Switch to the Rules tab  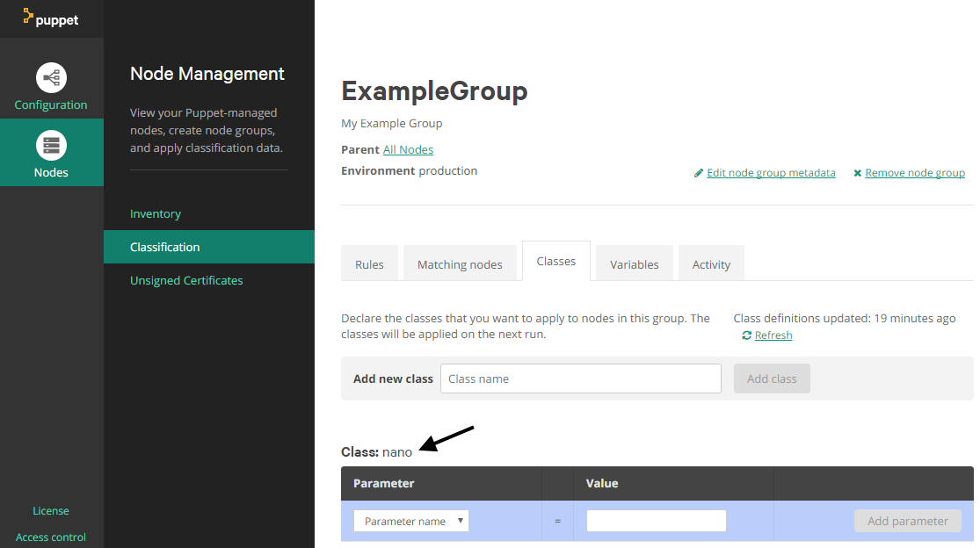click(x=369, y=264)
